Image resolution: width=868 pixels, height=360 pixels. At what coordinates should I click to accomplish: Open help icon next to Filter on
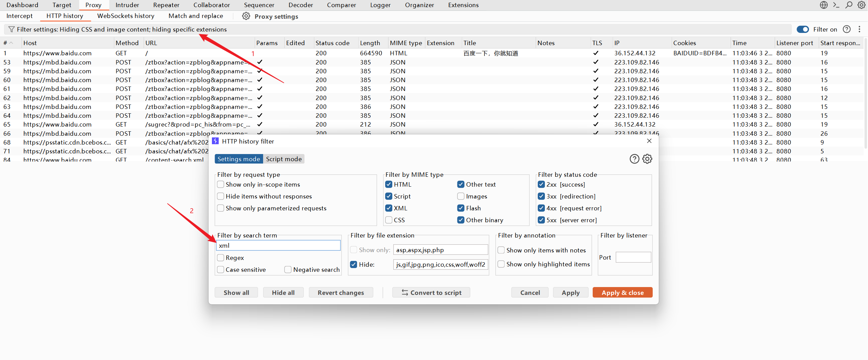[847, 30]
